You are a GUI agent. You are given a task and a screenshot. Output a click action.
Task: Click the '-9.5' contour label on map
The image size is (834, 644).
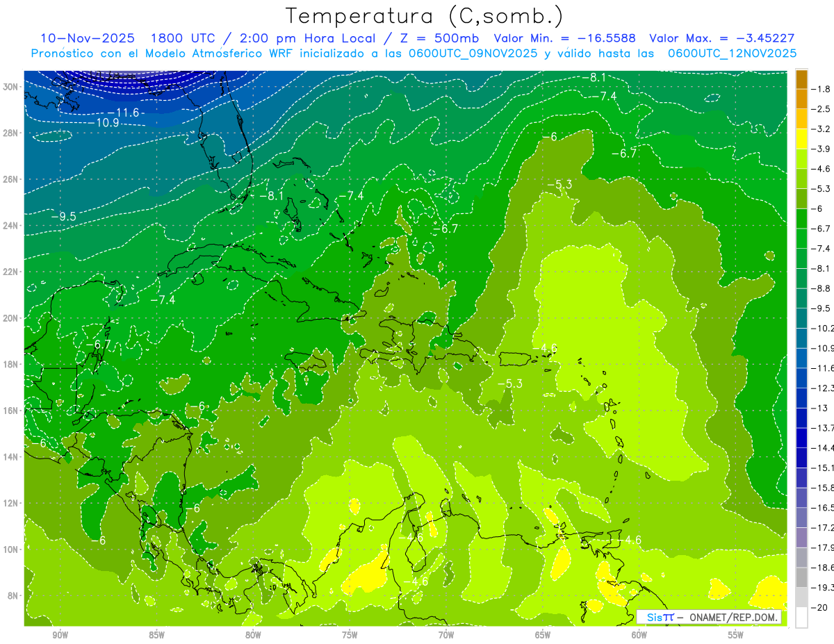click(x=64, y=217)
